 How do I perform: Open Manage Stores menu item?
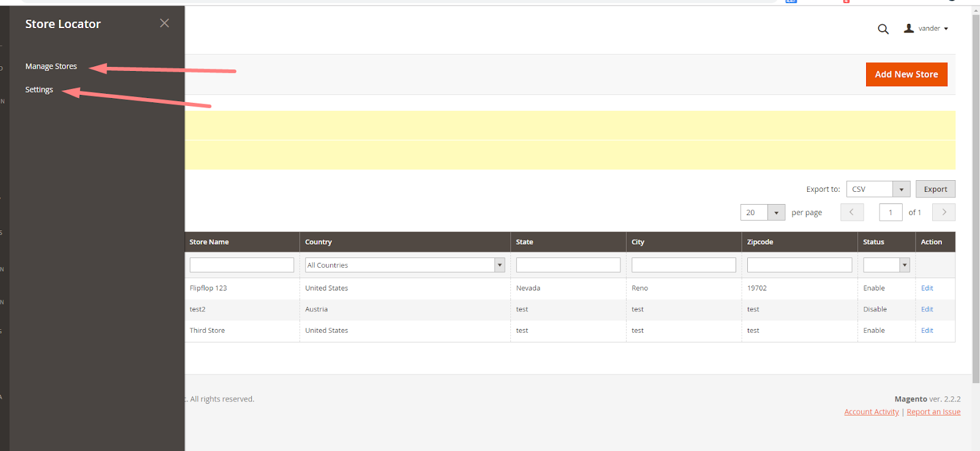click(x=51, y=66)
